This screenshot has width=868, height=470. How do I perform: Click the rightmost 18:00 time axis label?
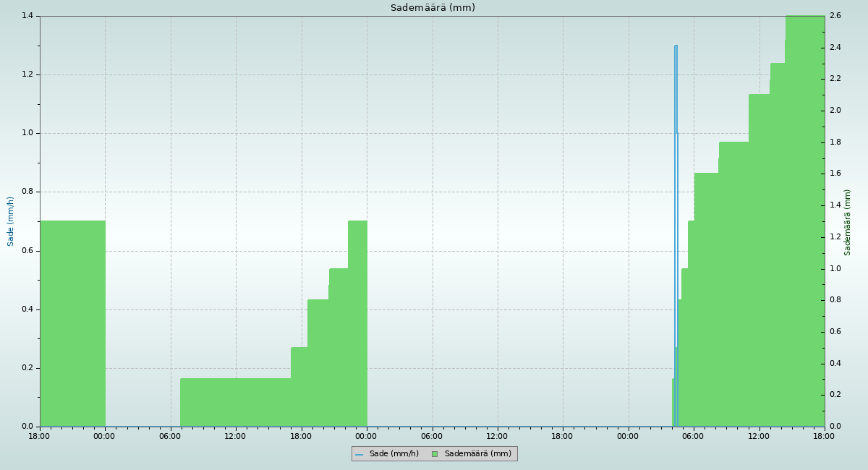pos(824,436)
